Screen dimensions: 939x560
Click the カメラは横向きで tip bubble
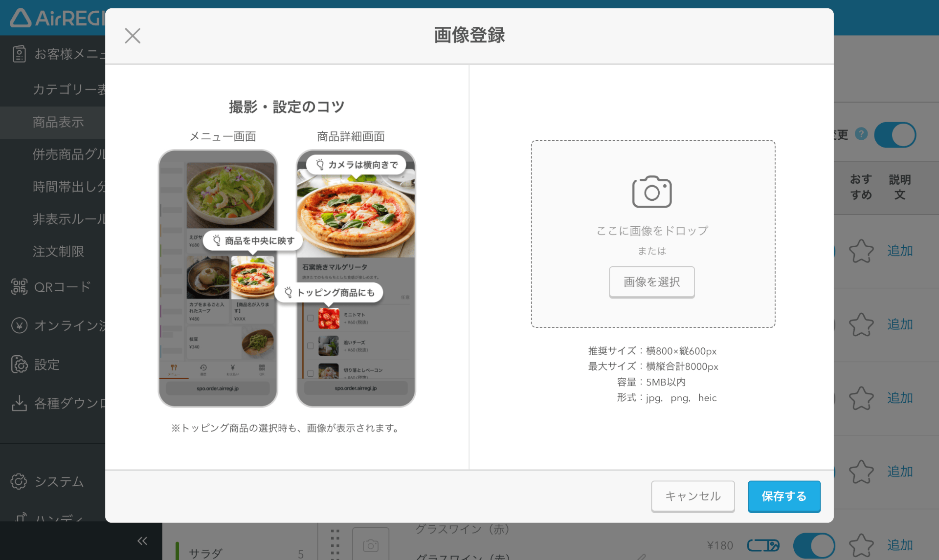click(x=356, y=165)
